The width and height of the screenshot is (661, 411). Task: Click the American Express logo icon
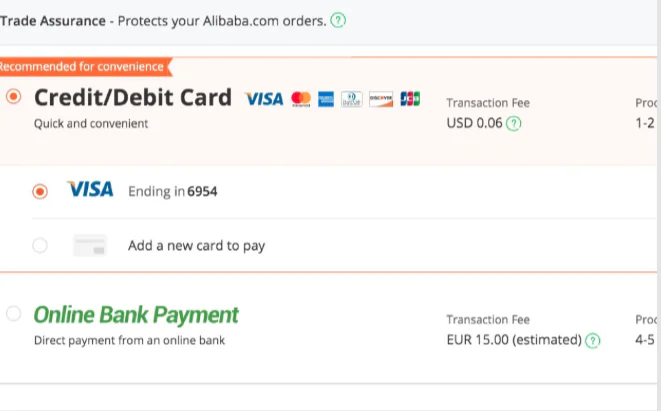click(x=326, y=98)
